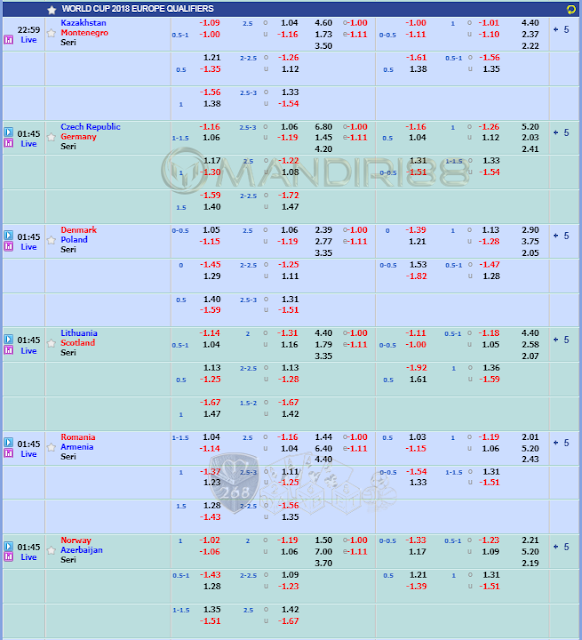Expand the +5 markets for Lithuania match
This screenshot has width=582, height=640.
click(561, 340)
